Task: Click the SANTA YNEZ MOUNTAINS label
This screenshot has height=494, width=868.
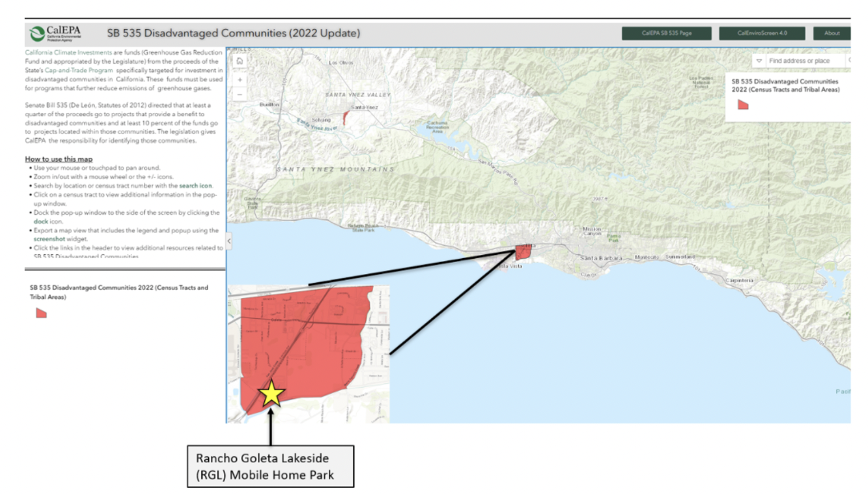Action: pos(336,169)
